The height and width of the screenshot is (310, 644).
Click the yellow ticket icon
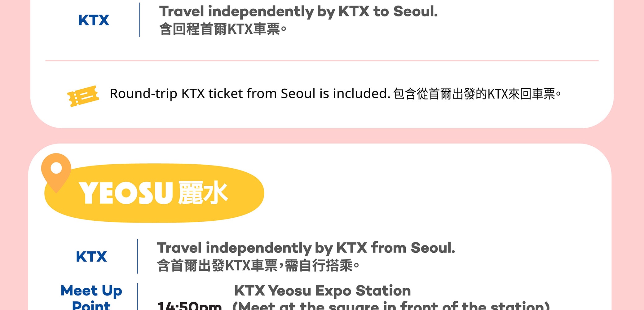pos(83,96)
